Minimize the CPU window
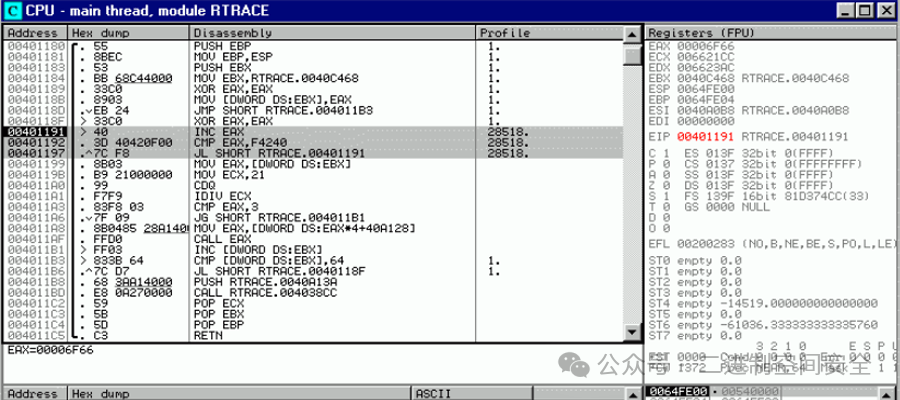The image size is (900, 400). pyautogui.click(x=845, y=10)
